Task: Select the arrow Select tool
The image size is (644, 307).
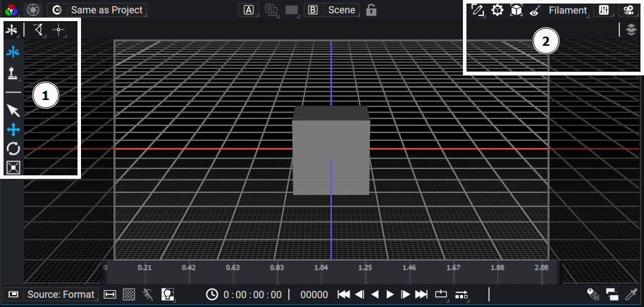Action: click(x=13, y=111)
